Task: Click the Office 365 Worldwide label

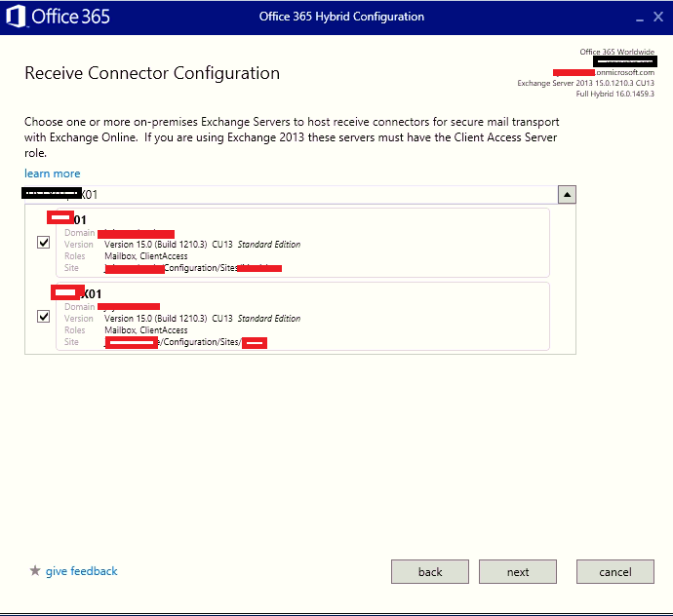Action: coord(616,52)
